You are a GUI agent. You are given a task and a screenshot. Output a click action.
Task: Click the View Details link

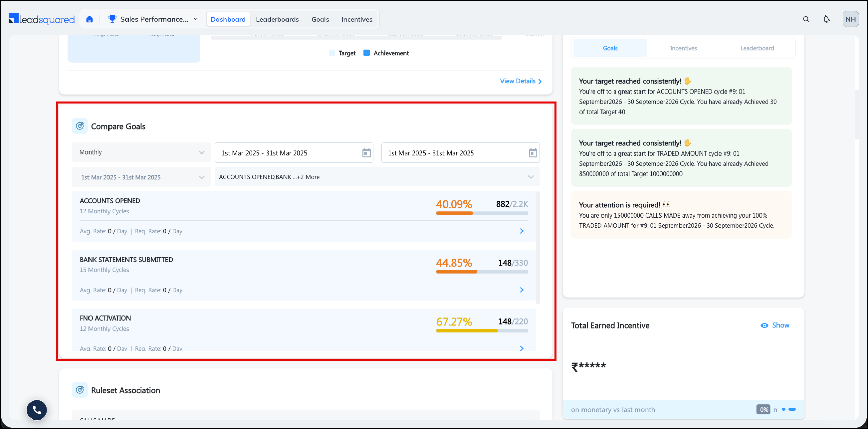521,81
